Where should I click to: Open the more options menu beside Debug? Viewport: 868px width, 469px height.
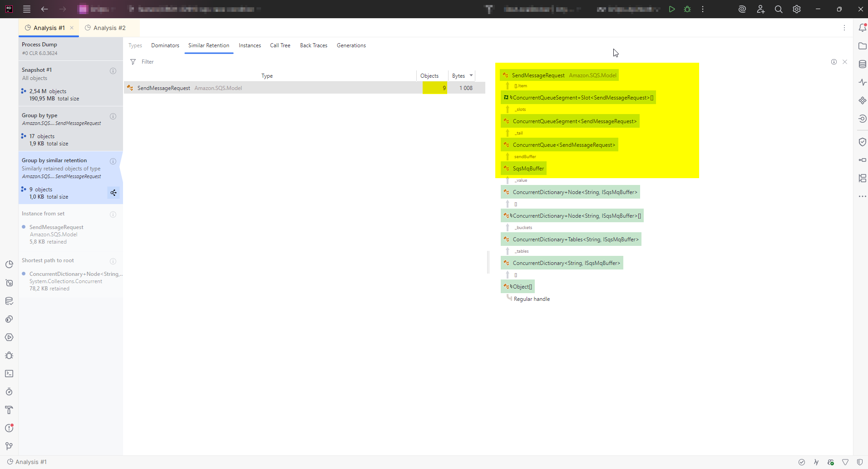[x=703, y=9]
